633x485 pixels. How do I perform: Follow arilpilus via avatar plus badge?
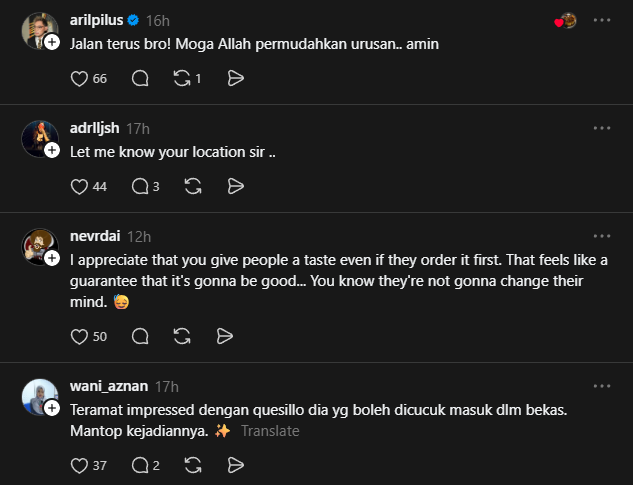tap(52, 41)
